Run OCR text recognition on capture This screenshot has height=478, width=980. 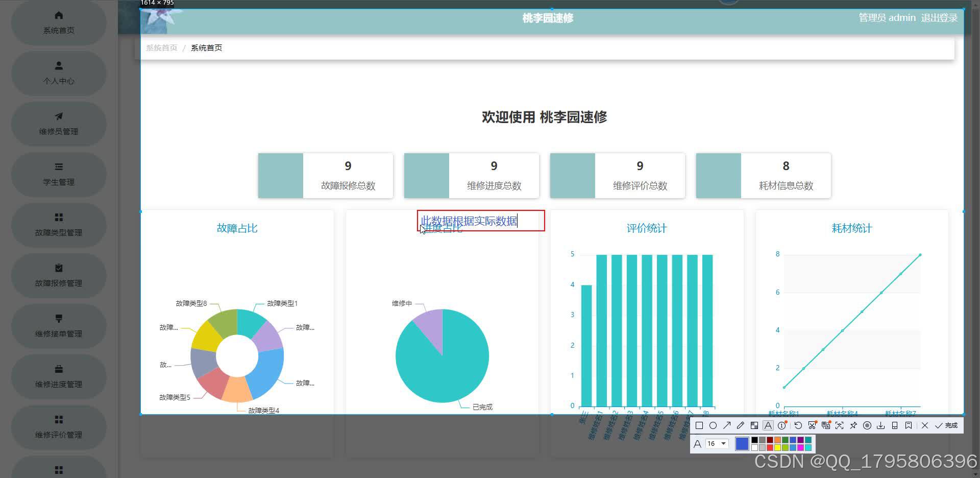tap(840, 425)
